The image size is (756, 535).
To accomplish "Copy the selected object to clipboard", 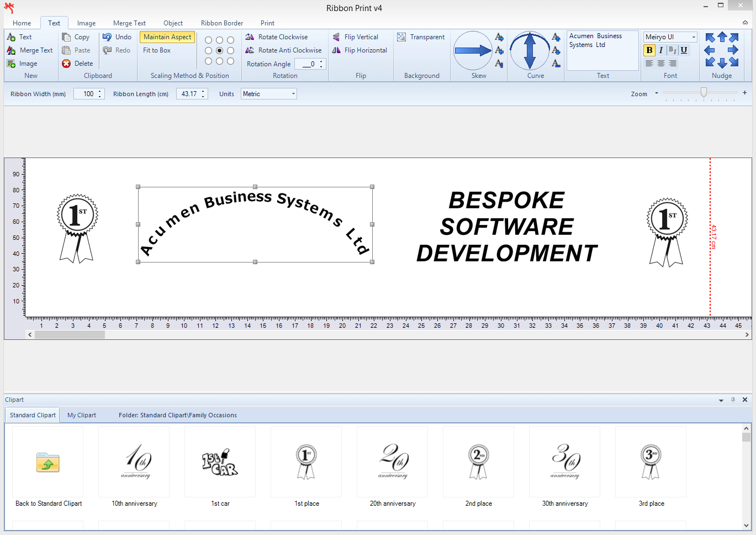I will (x=76, y=37).
